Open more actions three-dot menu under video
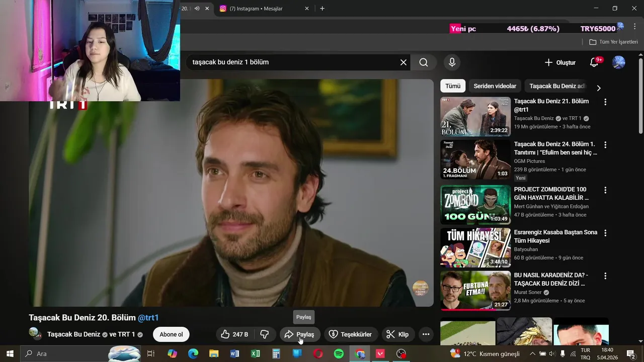This screenshot has width=644, height=362. 426,334
